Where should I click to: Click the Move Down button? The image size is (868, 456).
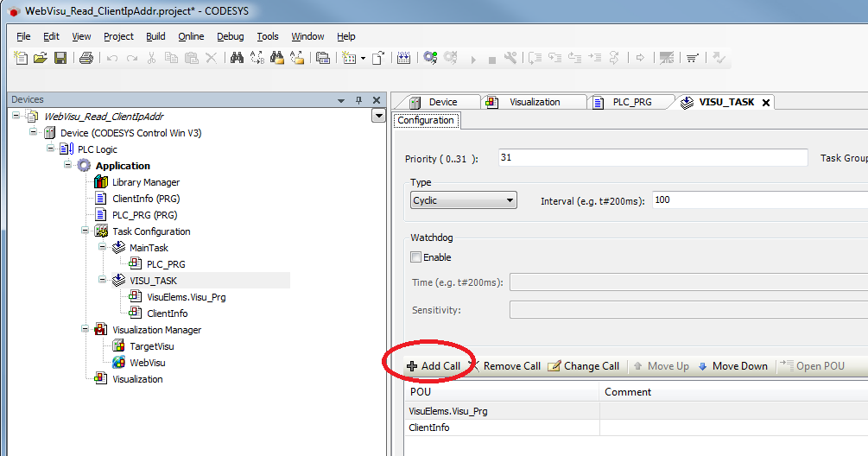pos(732,366)
